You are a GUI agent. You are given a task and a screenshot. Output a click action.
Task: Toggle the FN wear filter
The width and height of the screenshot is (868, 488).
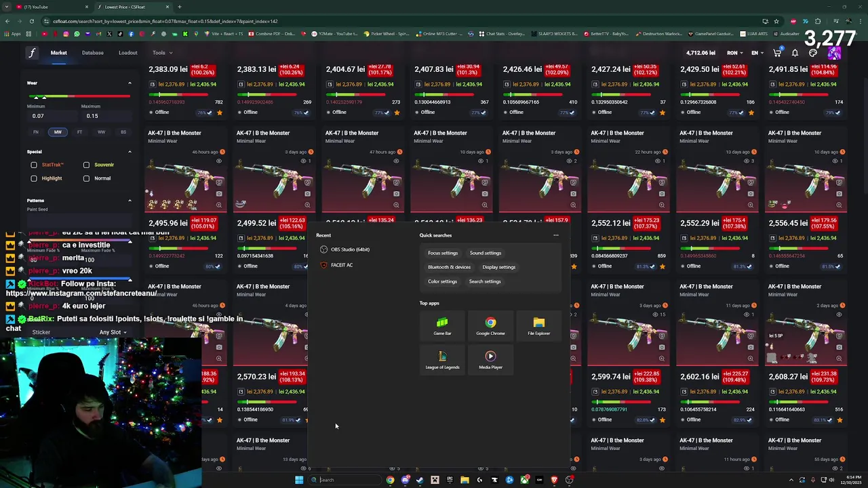click(36, 132)
